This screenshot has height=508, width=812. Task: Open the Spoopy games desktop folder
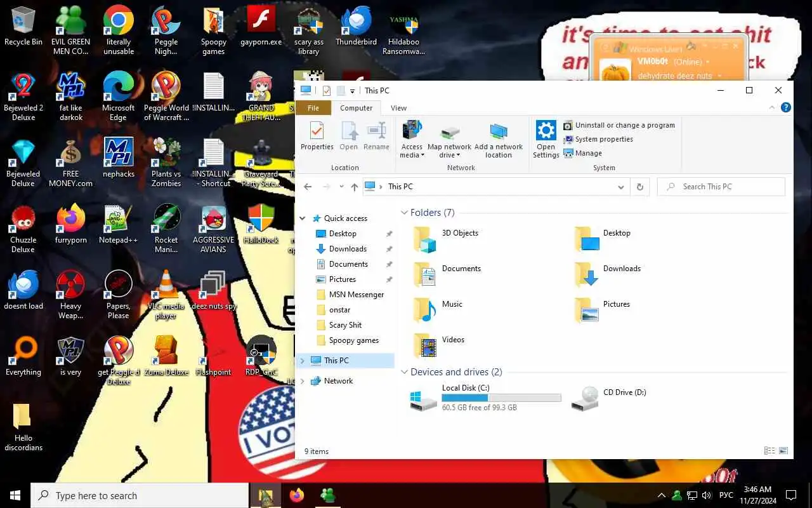(x=214, y=30)
